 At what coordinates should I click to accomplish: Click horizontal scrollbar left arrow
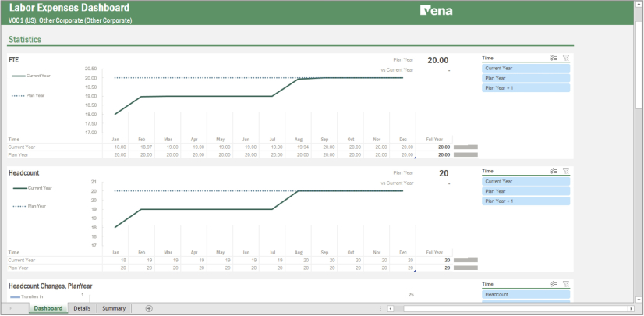[x=390, y=309]
